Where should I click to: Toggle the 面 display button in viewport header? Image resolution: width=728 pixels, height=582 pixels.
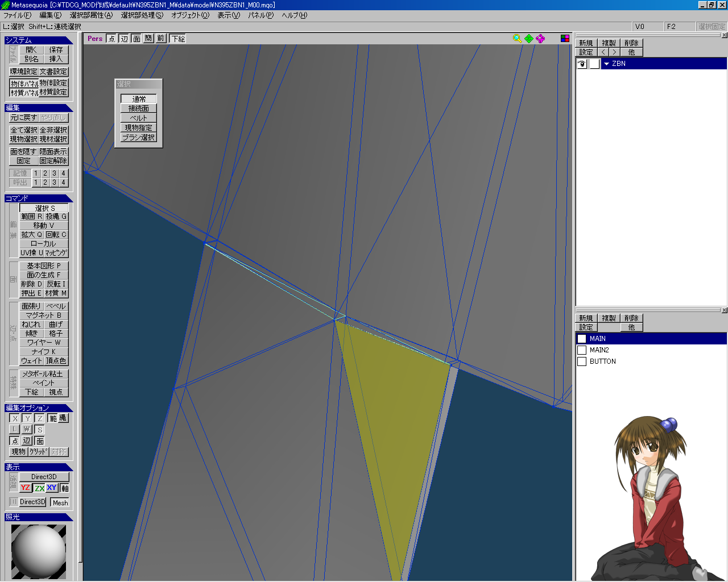tap(136, 39)
